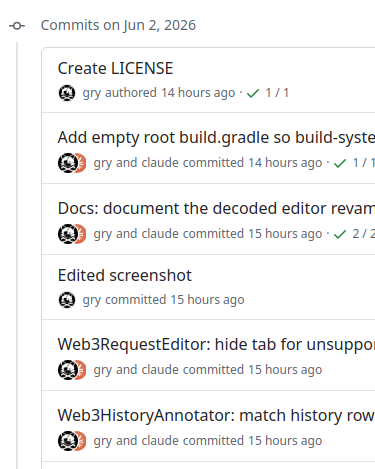
Task: Open the Add empty root build.gradle commit
Action: (x=216, y=138)
